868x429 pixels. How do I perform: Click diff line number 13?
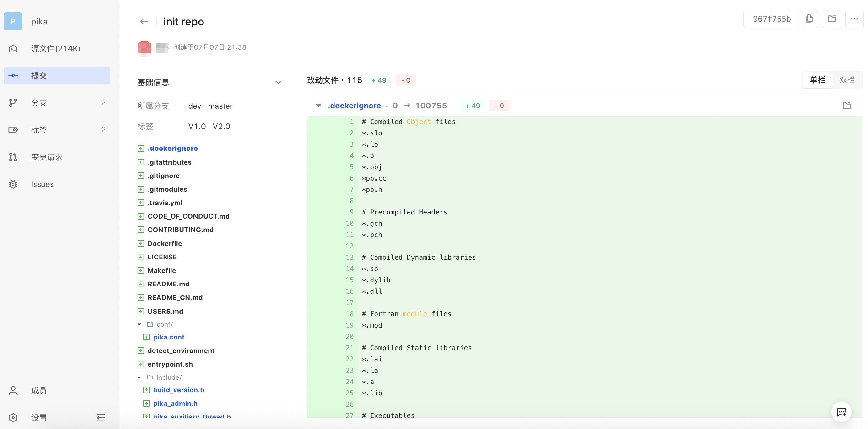click(x=350, y=257)
